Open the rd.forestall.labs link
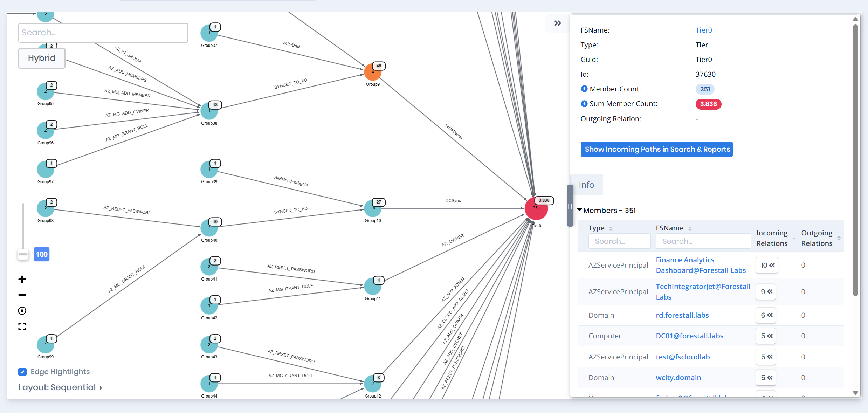 pos(682,315)
